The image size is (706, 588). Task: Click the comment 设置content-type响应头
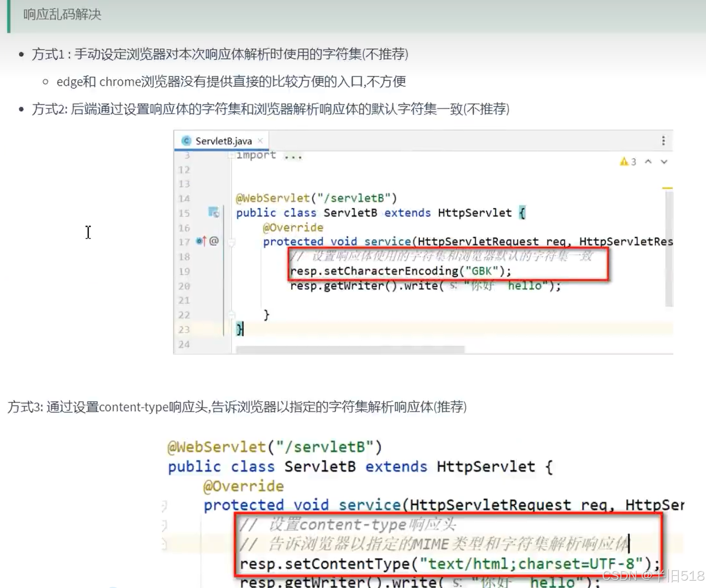347,525
